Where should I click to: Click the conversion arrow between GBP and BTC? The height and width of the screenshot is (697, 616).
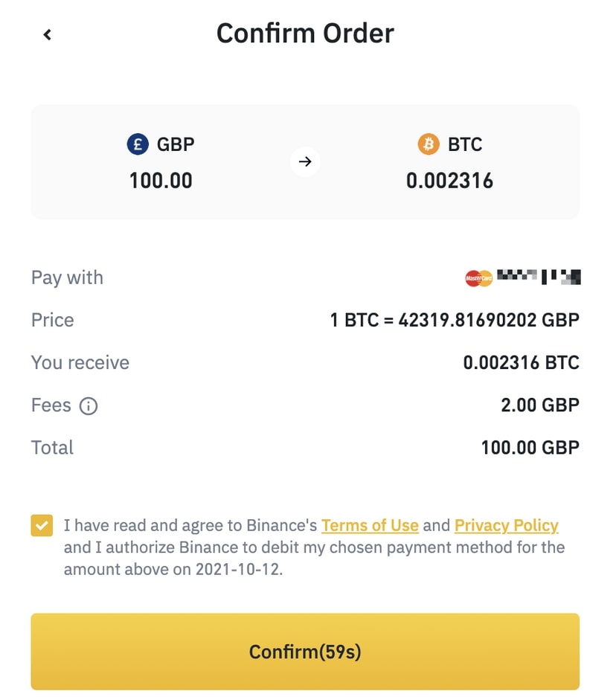click(305, 161)
